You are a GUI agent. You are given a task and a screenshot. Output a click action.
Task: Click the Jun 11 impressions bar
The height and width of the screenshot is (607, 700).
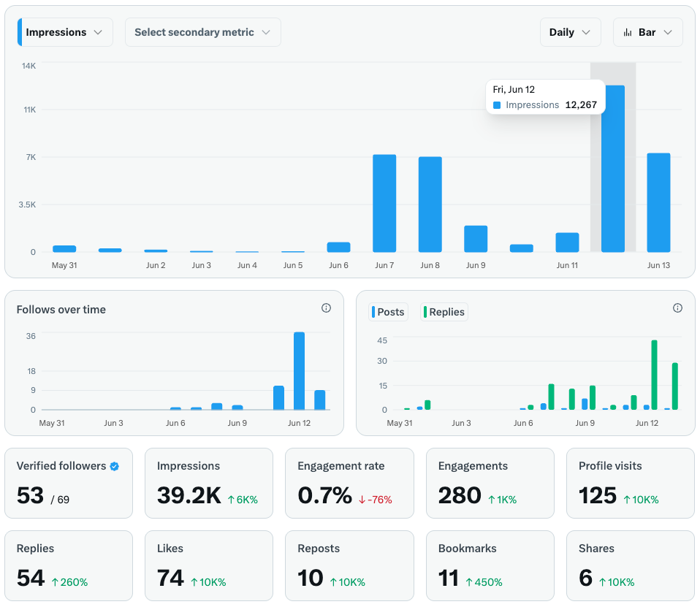pyautogui.click(x=568, y=243)
